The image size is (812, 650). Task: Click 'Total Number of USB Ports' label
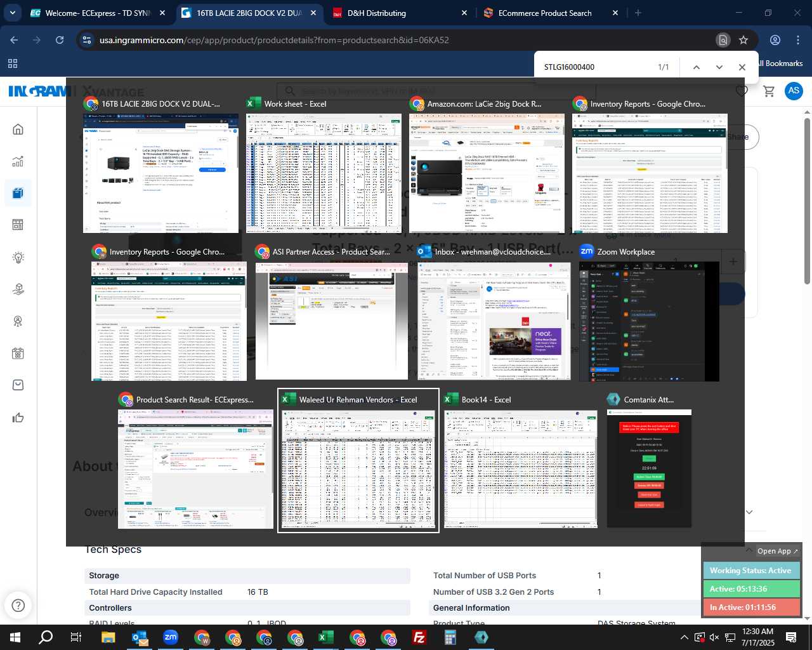point(485,576)
